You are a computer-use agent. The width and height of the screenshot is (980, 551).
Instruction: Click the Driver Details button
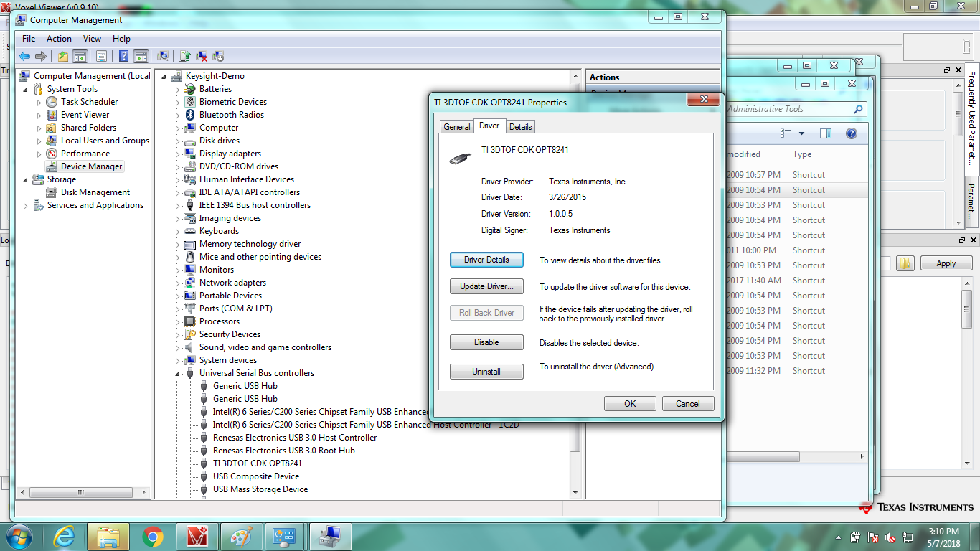486,260
